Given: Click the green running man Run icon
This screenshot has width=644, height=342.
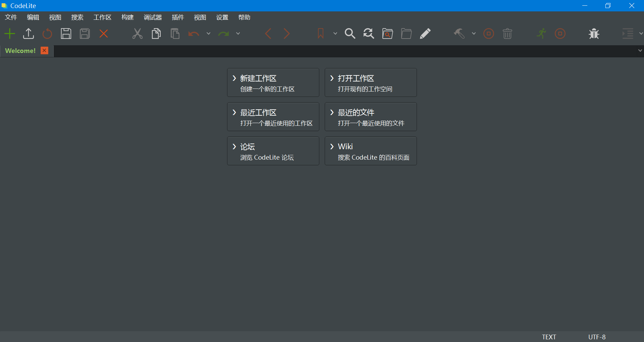Looking at the screenshot, I should coord(541,34).
